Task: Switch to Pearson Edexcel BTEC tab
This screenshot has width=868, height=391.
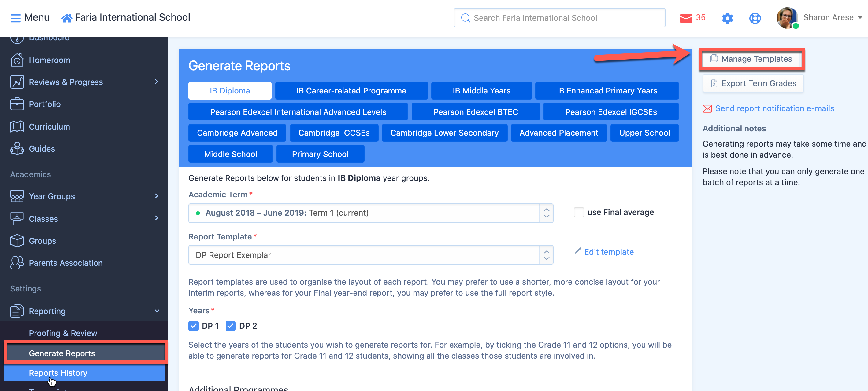Action: (x=476, y=112)
